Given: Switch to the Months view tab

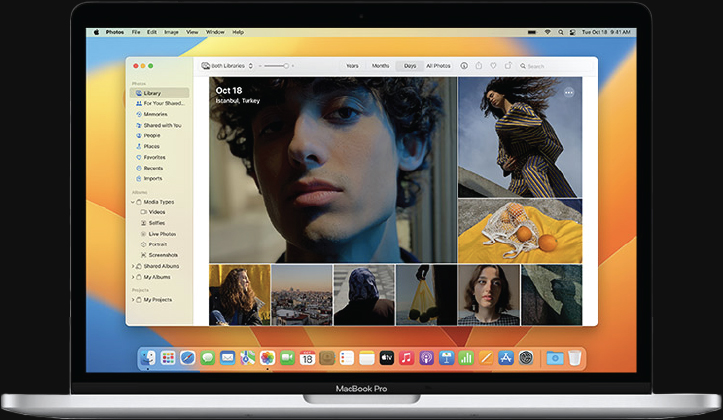Looking at the screenshot, I should (x=380, y=66).
